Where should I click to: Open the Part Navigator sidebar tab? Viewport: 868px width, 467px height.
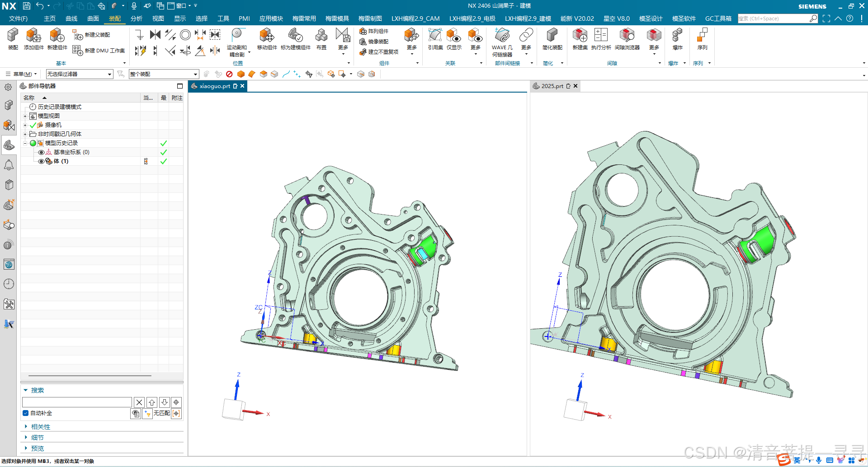click(9, 145)
